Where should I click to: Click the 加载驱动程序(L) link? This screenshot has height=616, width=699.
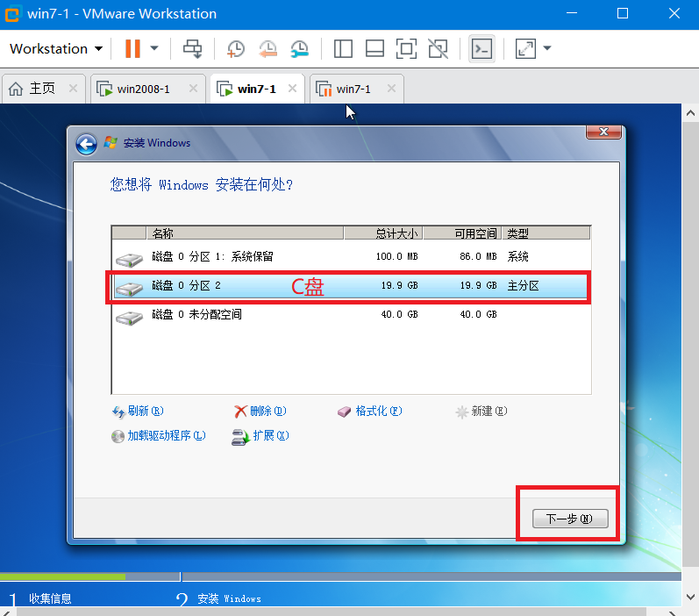pyautogui.click(x=159, y=435)
